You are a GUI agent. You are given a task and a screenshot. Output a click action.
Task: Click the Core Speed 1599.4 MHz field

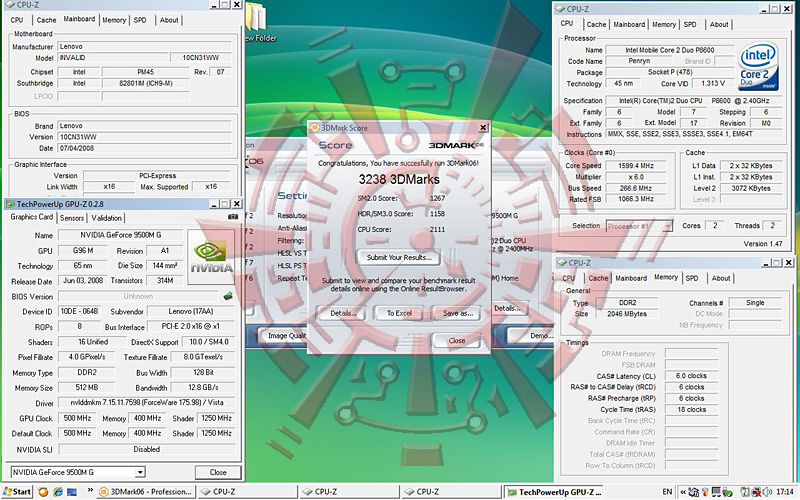pyautogui.click(x=635, y=166)
